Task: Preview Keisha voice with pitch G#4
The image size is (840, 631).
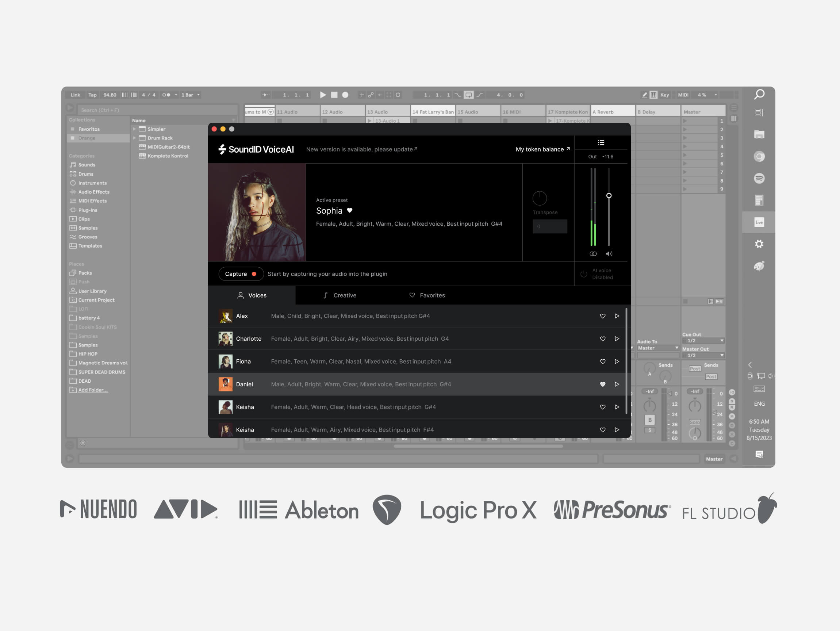Action: click(x=617, y=407)
